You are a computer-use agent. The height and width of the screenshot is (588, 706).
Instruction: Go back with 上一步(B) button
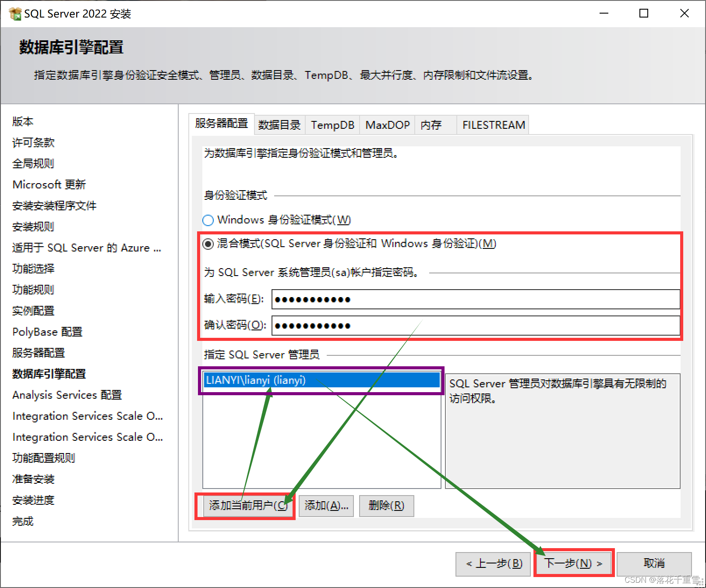pos(493,564)
